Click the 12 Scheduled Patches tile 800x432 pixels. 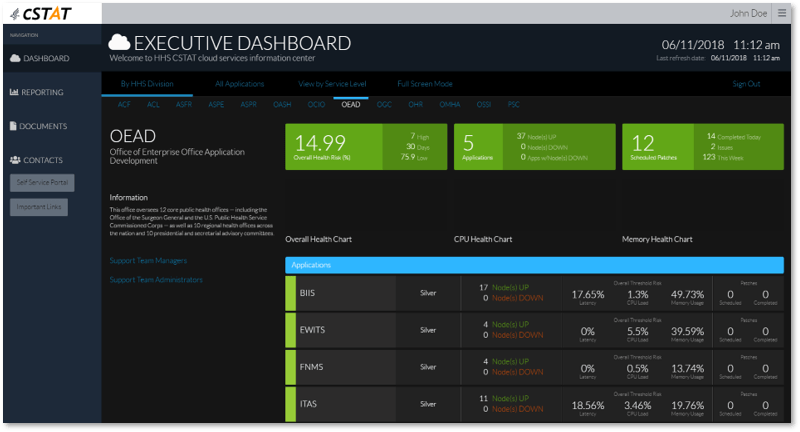point(703,147)
